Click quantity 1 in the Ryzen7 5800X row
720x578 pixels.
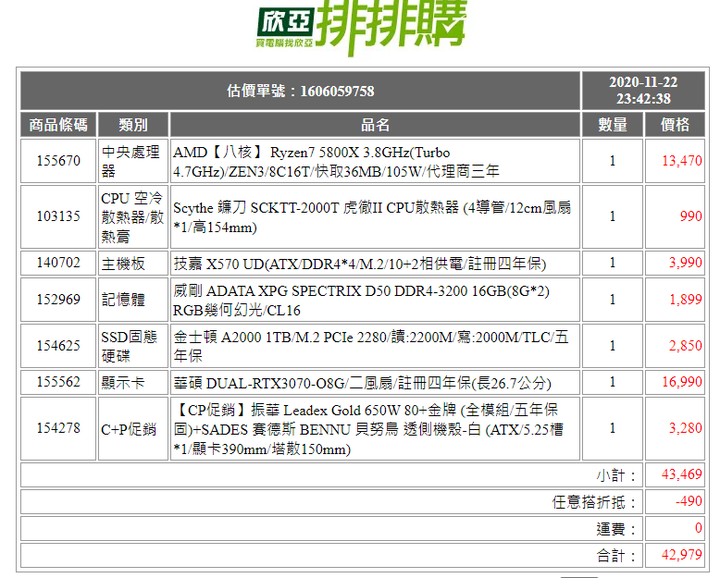(612, 161)
